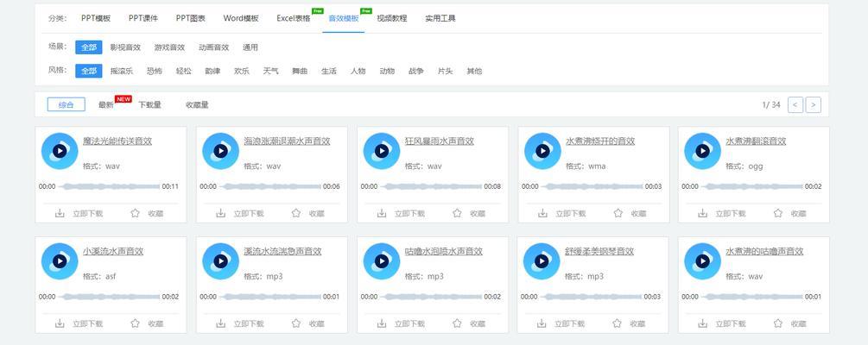Click download icon for 小溪流水声音效
The height and width of the screenshot is (345, 868).
pos(60,323)
